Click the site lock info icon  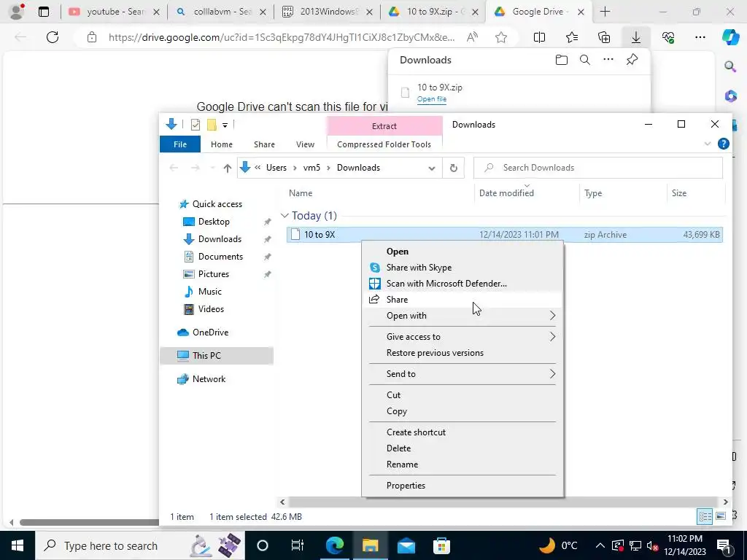tap(92, 37)
